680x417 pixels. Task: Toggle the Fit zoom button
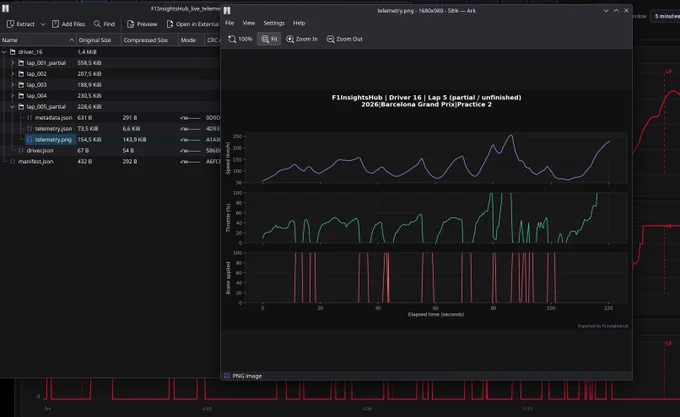pyautogui.click(x=269, y=39)
